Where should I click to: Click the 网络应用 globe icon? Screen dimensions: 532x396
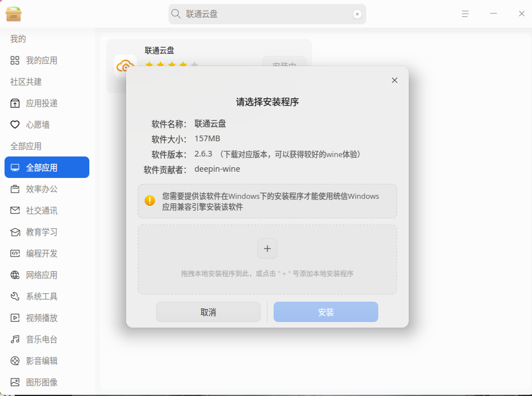click(x=15, y=275)
